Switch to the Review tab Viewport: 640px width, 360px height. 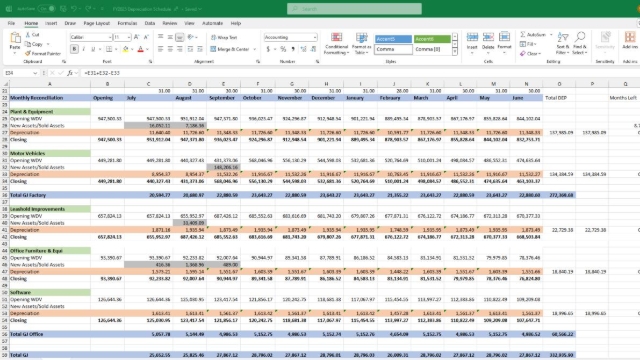169,23
